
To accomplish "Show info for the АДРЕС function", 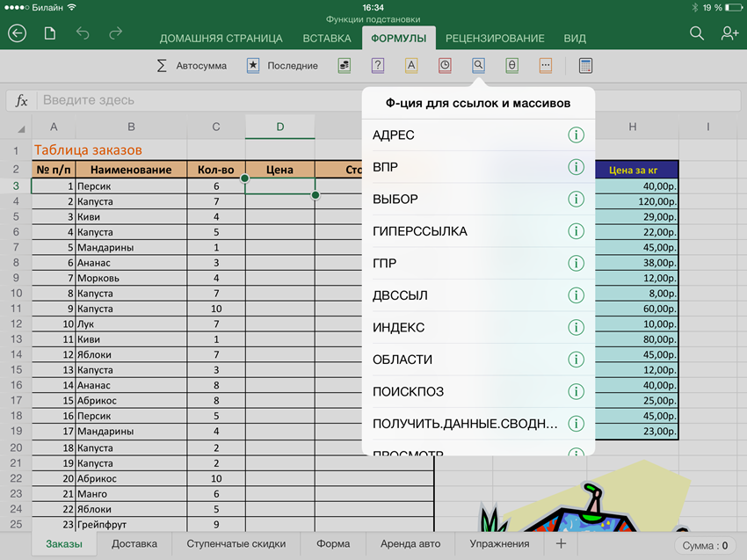I will [x=576, y=135].
